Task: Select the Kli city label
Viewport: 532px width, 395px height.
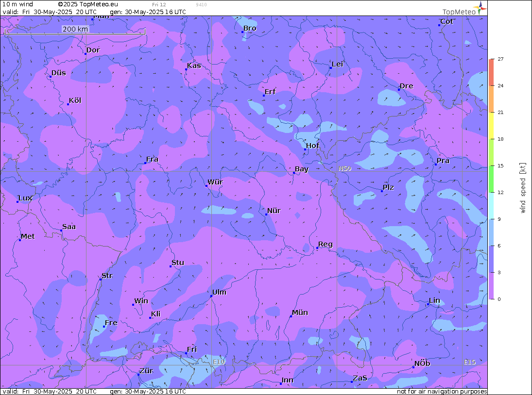Action: pyautogui.click(x=156, y=314)
